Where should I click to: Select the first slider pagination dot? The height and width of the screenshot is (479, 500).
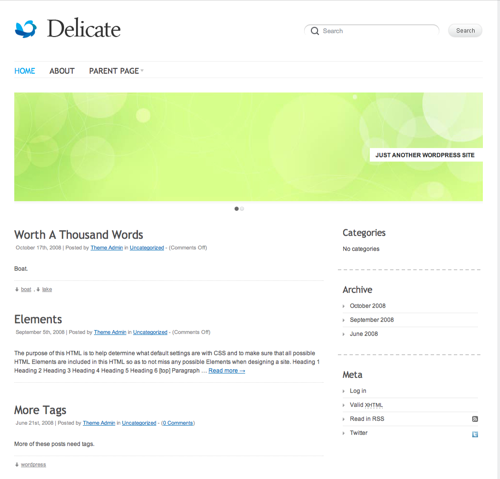point(236,209)
